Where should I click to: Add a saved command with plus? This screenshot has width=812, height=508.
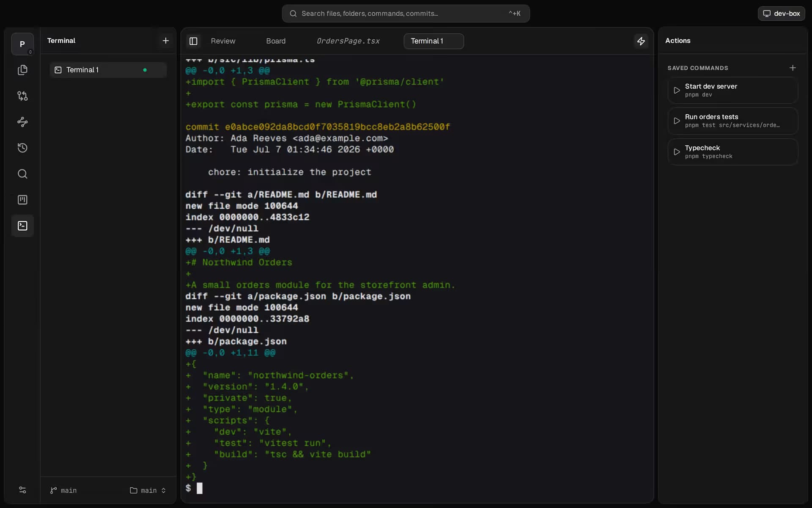click(793, 68)
